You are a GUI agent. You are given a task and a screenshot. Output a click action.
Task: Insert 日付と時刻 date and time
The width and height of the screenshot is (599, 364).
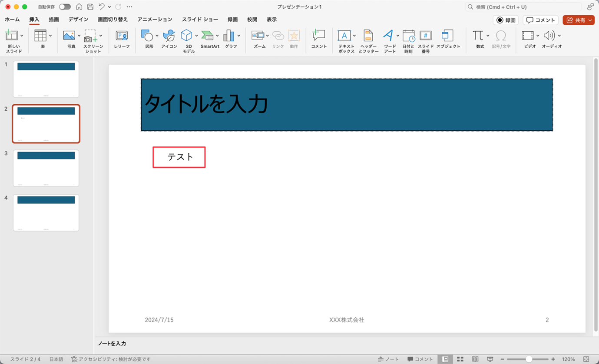[408, 36]
